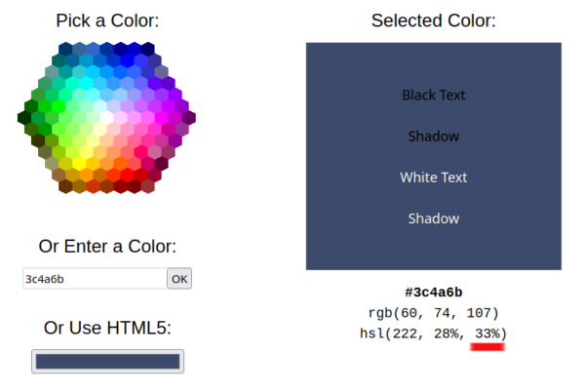Click the rgb(60, 74, 107) value
This screenshot has width=585, height=392.
coord(434,313)
